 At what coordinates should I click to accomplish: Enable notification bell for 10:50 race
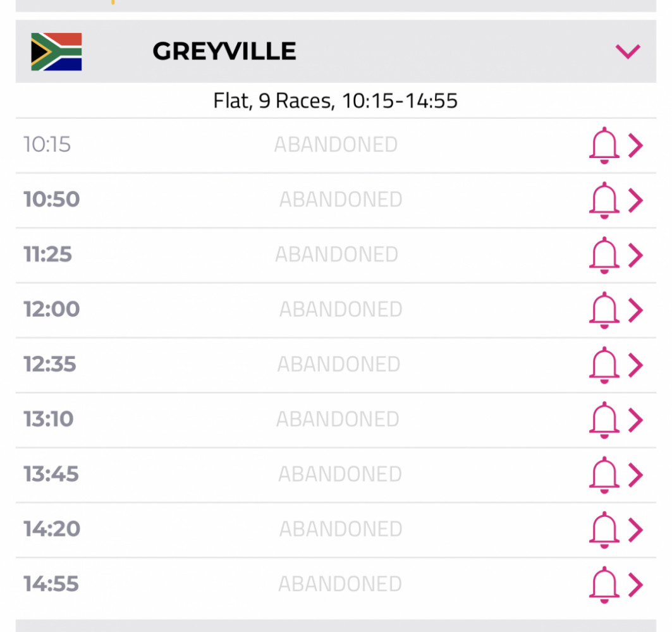click(604, 200)
